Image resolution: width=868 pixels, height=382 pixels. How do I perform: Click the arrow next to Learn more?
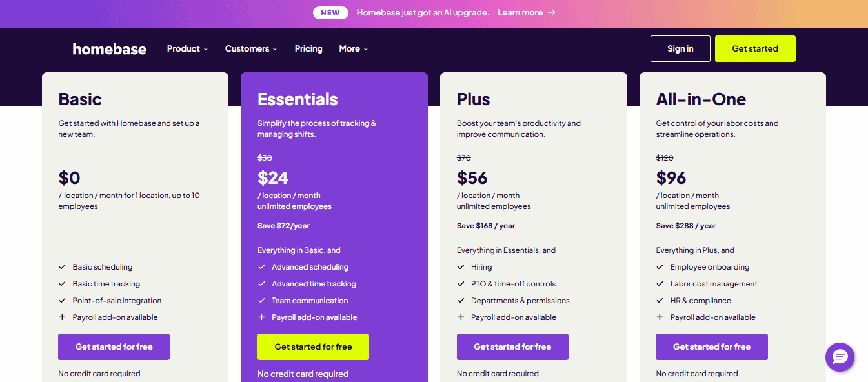(551, 13)
